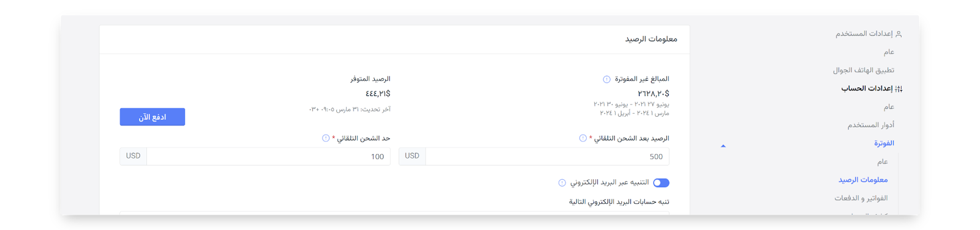Open info icon beside المبالغ غير المفوترة
The image size is (980, 230).
[x=606, y=80]
